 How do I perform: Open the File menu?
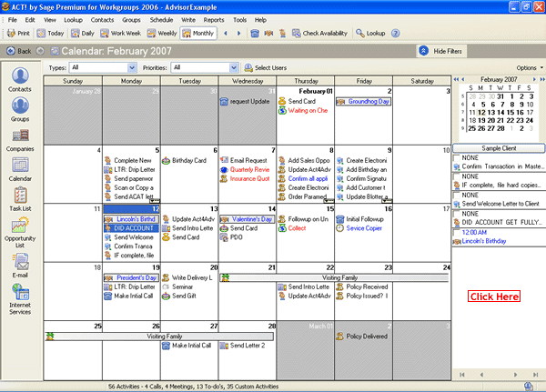(x=12, y=20)
